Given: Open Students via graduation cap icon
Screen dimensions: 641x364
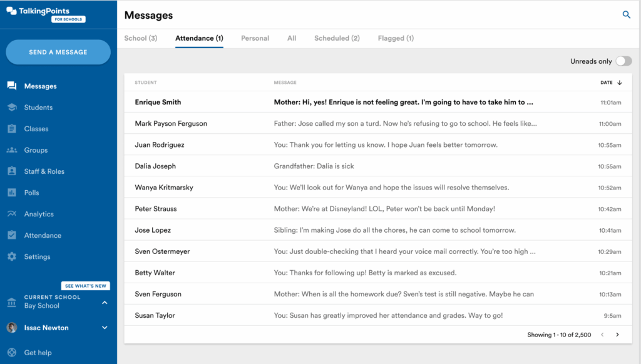Looking at the screenshot, I should pyautogui.click(x=11, y=108).
